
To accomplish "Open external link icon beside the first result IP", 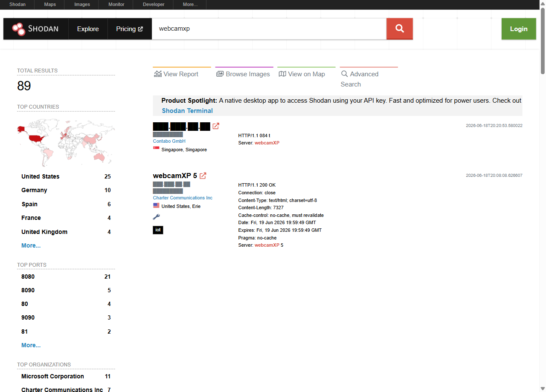I will (216, 126).
